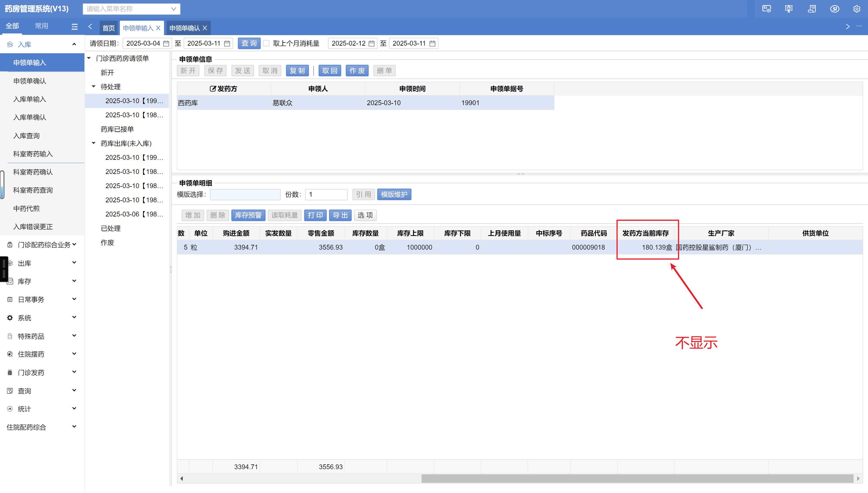Click the 份数 input field
Viewport: 868px width, 493px height.
(326, 194)
